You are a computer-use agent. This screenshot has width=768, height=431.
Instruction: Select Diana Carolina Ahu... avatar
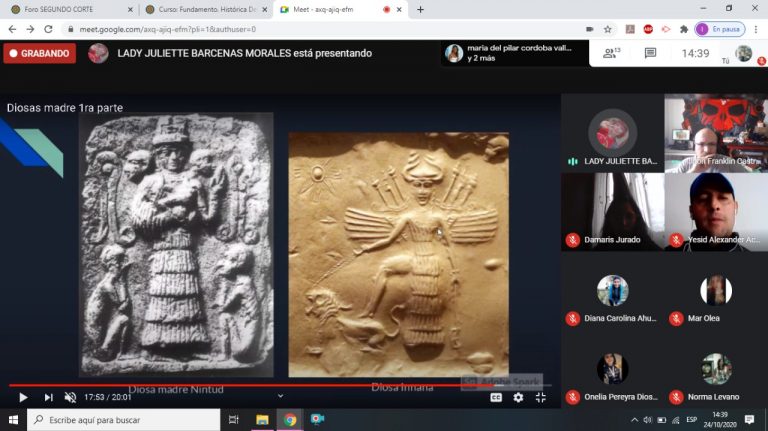pos(613,290)
